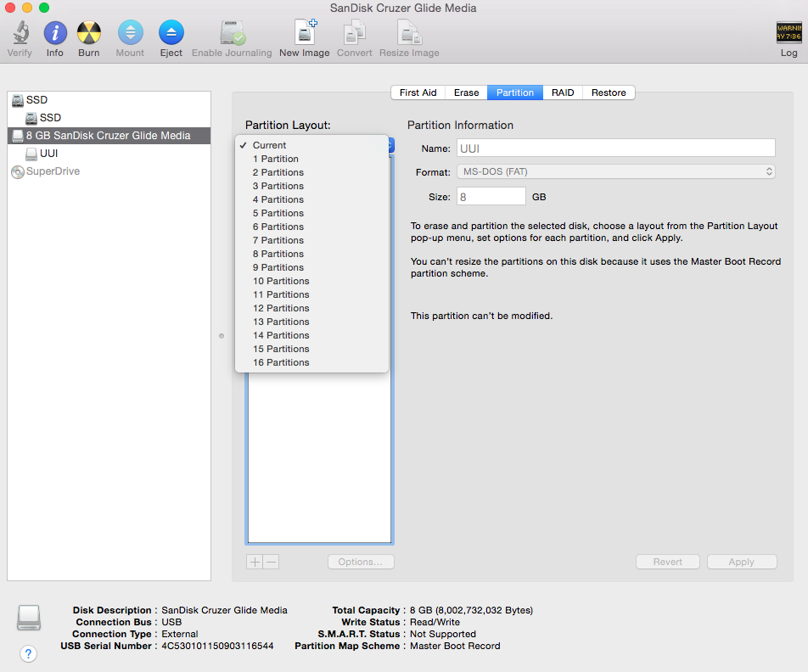Choose 9 Partitions layout
The width and height of the screenshot is (808, 672).
pyautogui.click(x=311, y=267)
